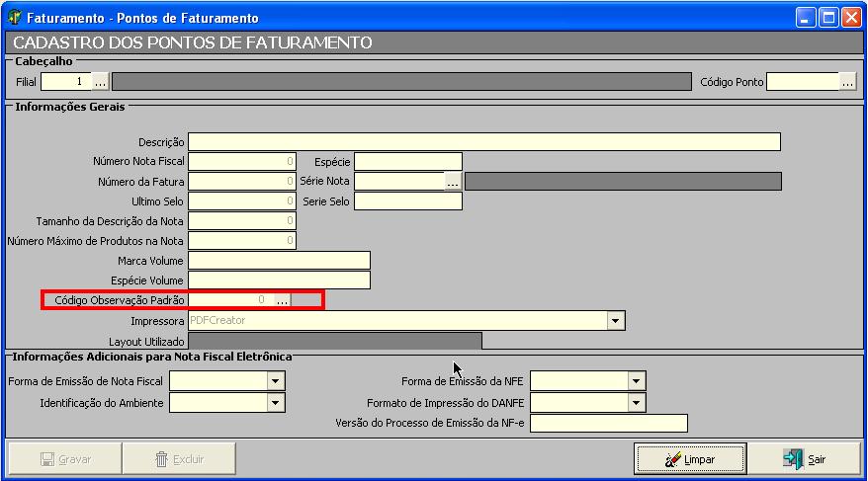Expand Formato de Impressão do DANFE dropdown
This screenshot has width=868, height=481.
(637, 403)
